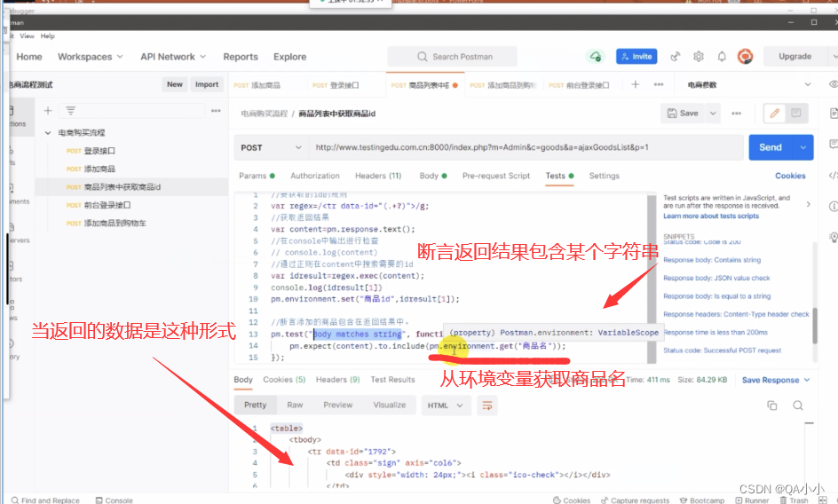
Task: Open the request info icon
Action: coord(833,207)
